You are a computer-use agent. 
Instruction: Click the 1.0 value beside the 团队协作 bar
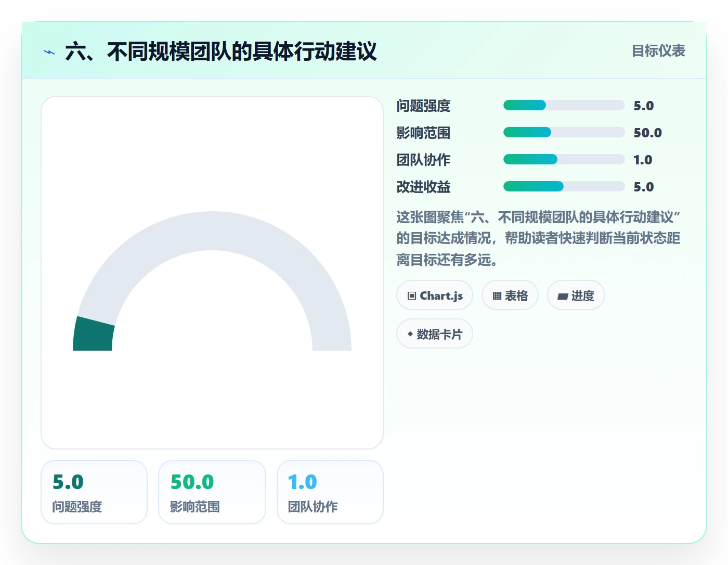coord(643,160)
